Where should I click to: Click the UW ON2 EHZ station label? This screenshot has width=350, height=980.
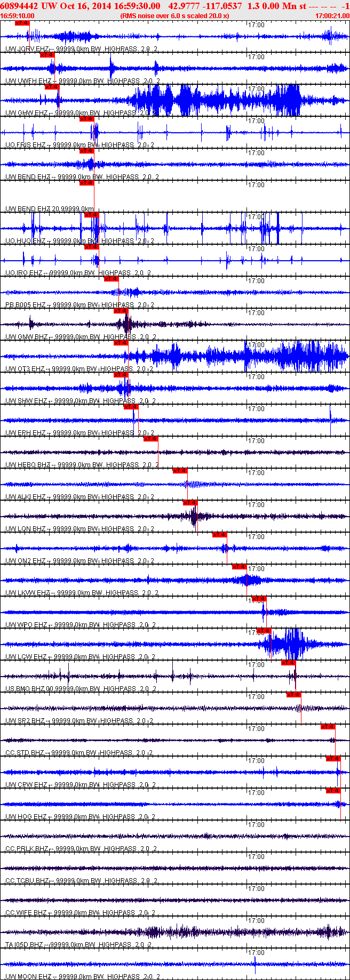pos(79,561)
